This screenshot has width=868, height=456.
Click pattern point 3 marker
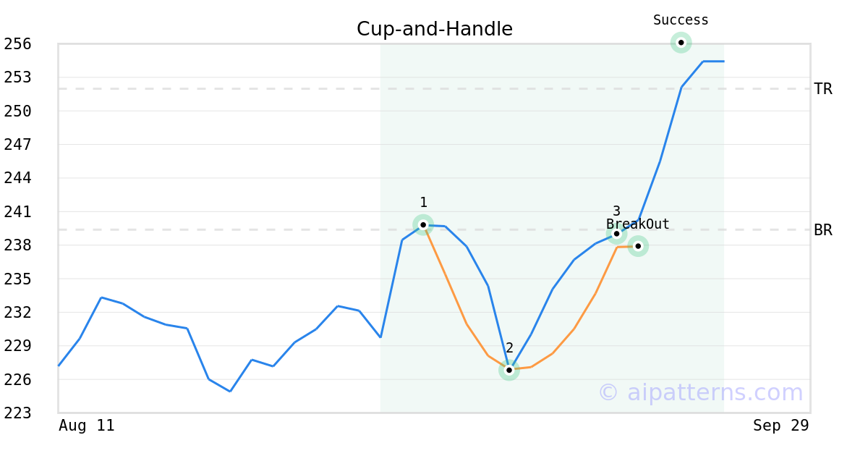pyautogui.click(x=616, y=233)
